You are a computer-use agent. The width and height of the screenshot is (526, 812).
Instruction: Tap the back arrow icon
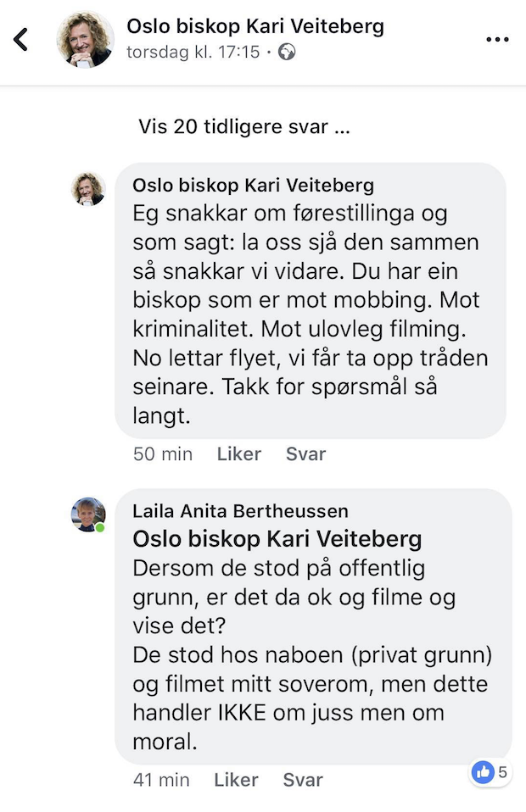pos(21,39)
